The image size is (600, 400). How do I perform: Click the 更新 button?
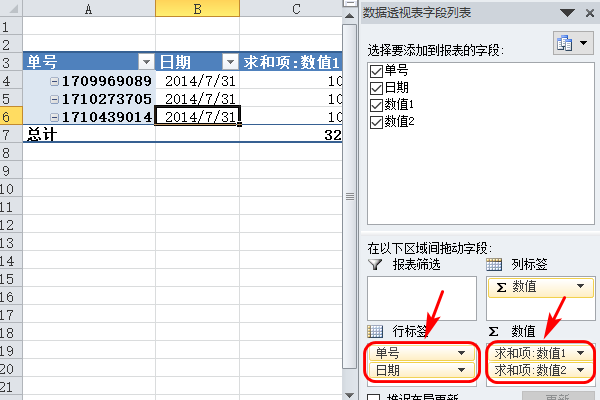(x=558, y=396)
